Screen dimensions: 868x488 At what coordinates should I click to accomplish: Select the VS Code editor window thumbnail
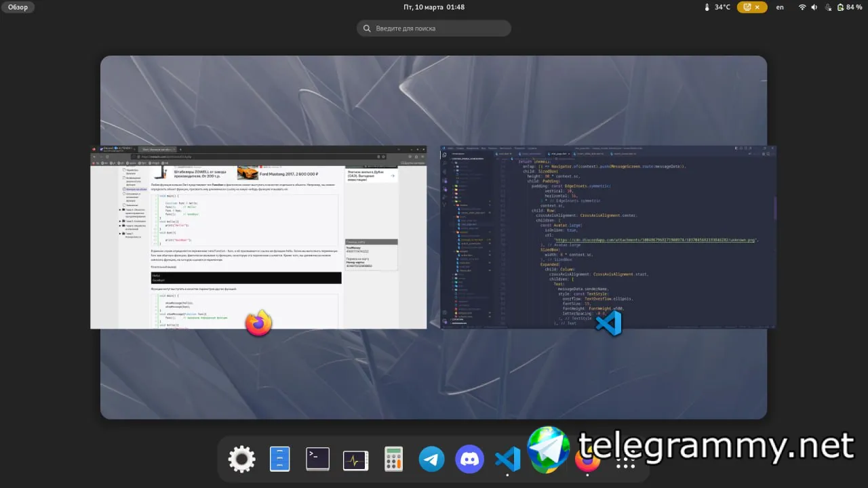[608, 237]
